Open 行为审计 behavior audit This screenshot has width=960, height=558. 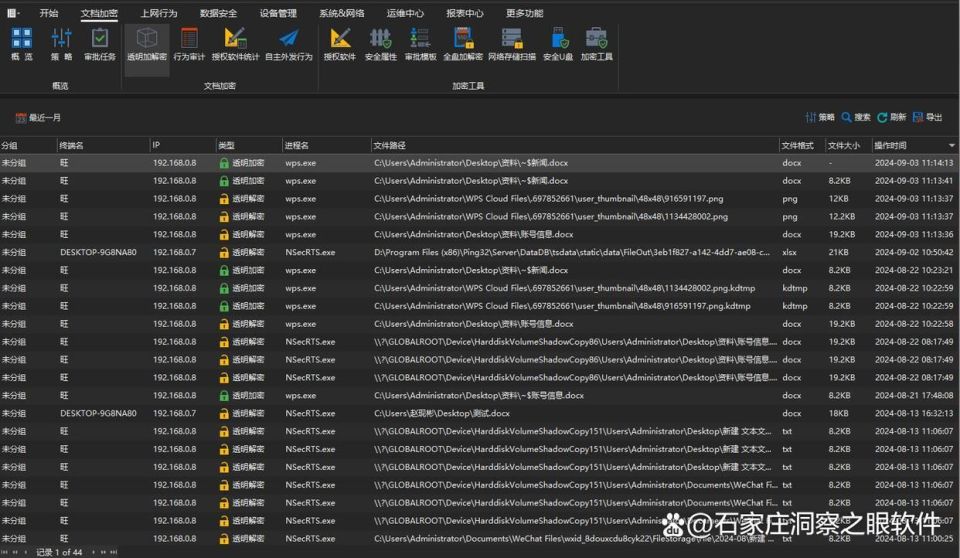[x=189, y=44]
